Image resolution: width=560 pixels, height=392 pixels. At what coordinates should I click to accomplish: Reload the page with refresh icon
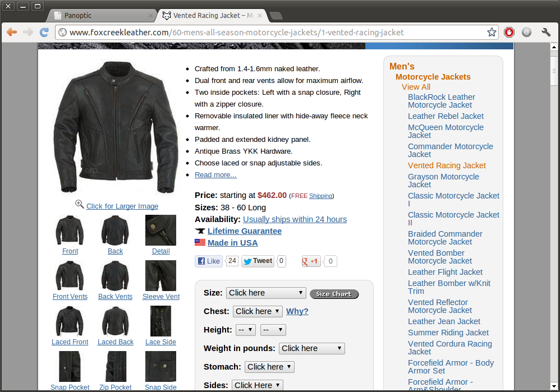coord(44,32)
